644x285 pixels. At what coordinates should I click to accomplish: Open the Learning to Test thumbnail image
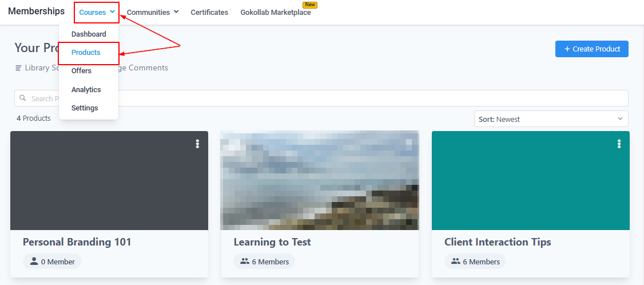tap(320, 180)
